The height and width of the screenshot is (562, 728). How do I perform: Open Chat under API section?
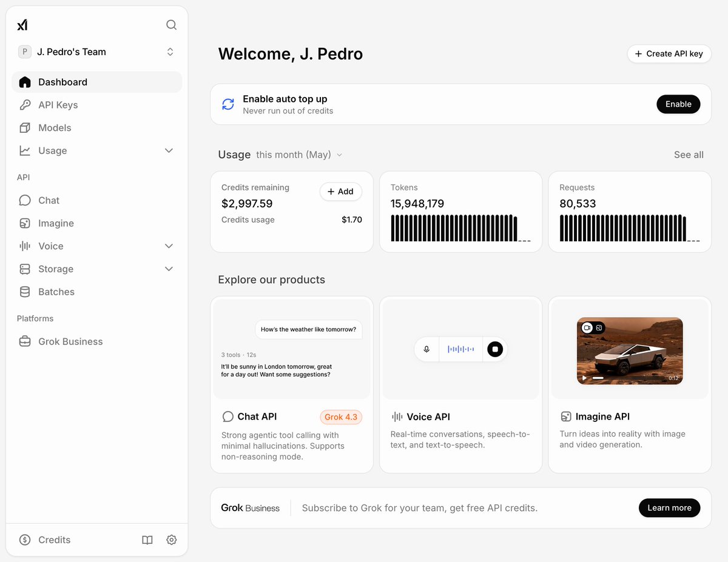pyautogui.click(x=97, y=200)
